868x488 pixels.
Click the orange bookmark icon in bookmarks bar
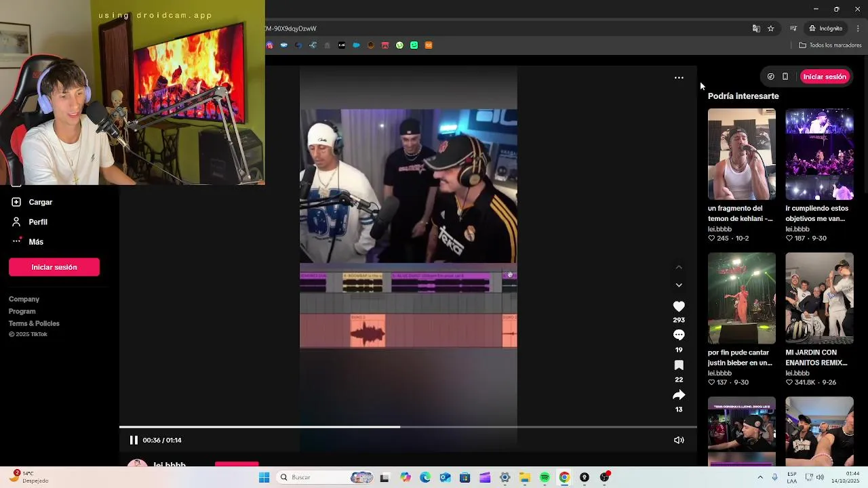pos(429,45)
